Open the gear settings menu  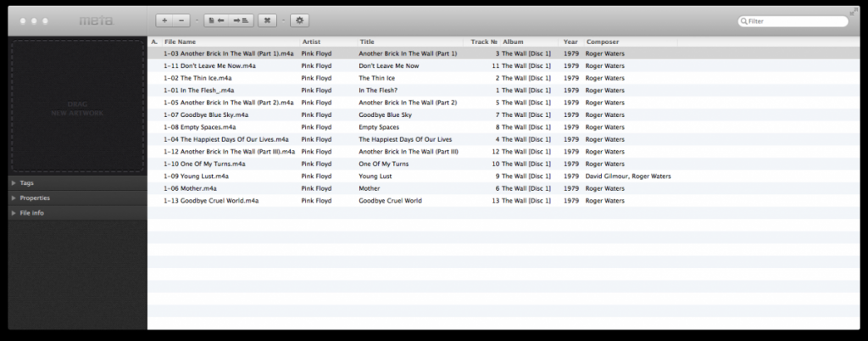pos(300,20)
